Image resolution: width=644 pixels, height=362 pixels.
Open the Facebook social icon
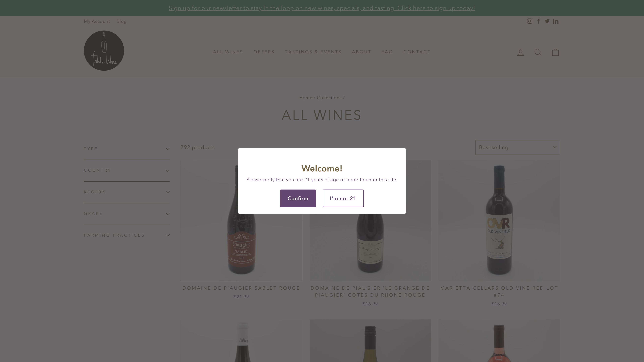pos(538,21)
